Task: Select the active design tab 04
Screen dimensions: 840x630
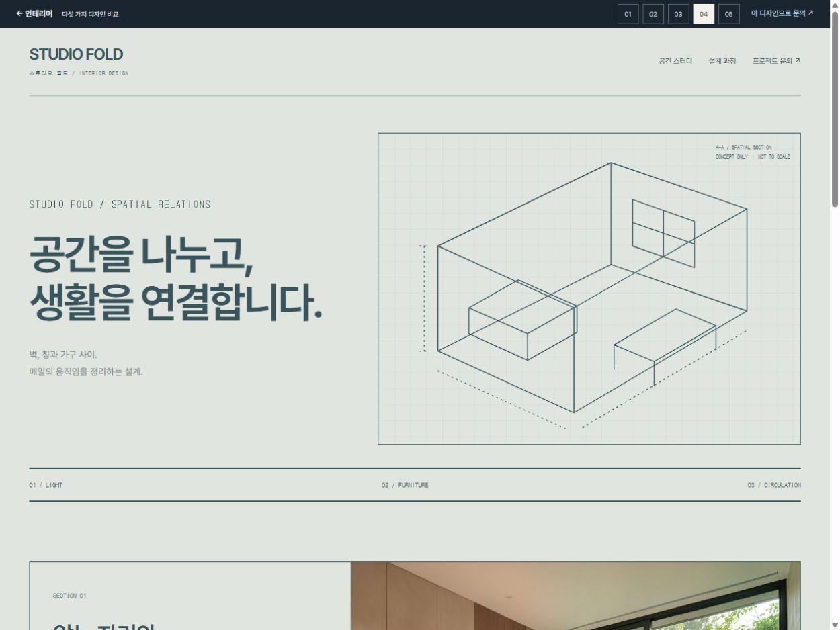Action: (x=704, y=14)
